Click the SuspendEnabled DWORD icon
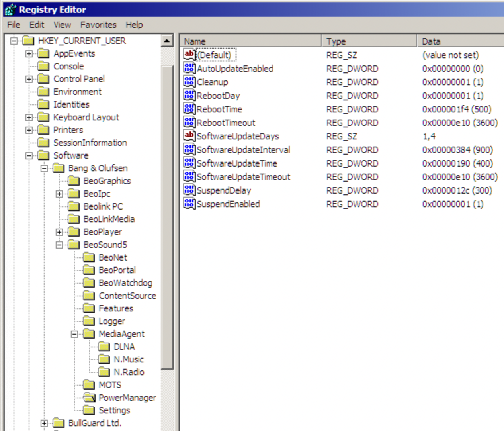 click(x=189, y=203)
